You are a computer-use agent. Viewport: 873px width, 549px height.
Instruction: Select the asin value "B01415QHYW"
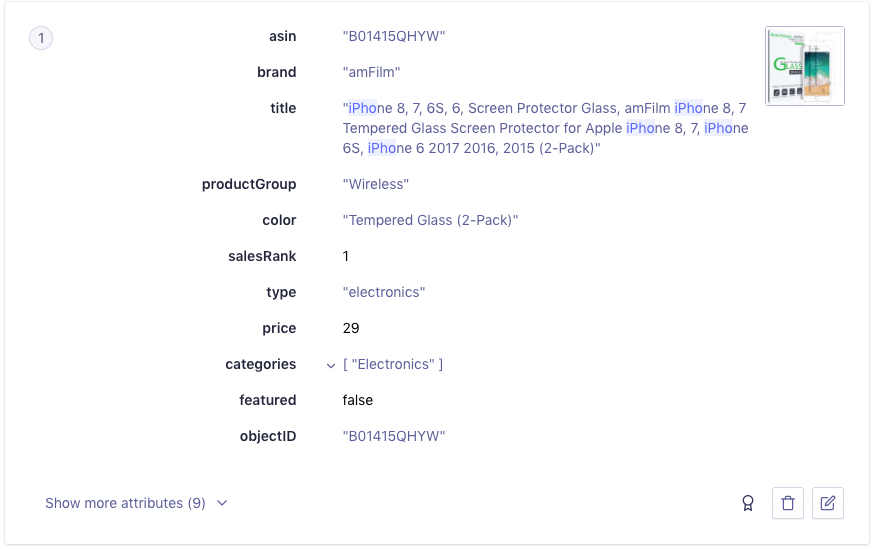pos(393,36)
